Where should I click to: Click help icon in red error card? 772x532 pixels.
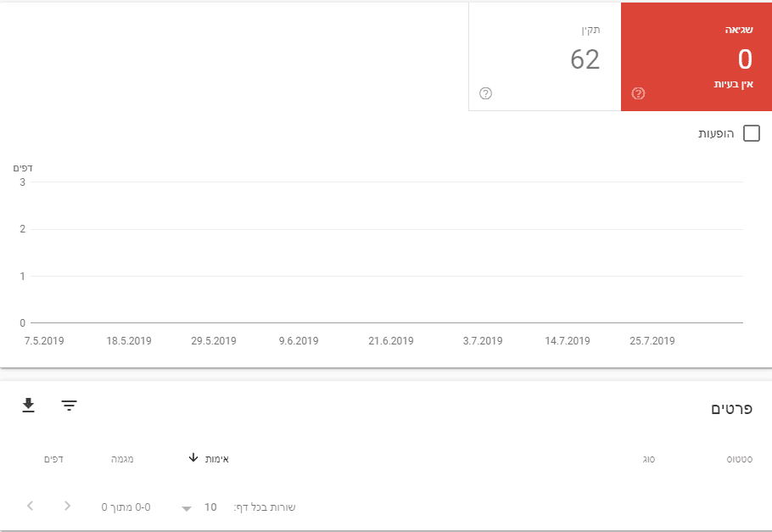(638, 93)
